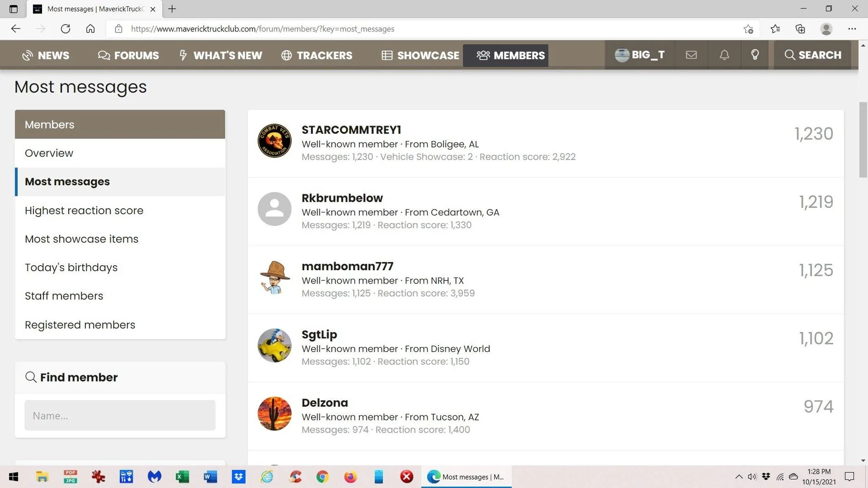Switch to the Edge Most messages taskbar window
This screenshot has height=488, width=868.
click(x=466, y=477)
